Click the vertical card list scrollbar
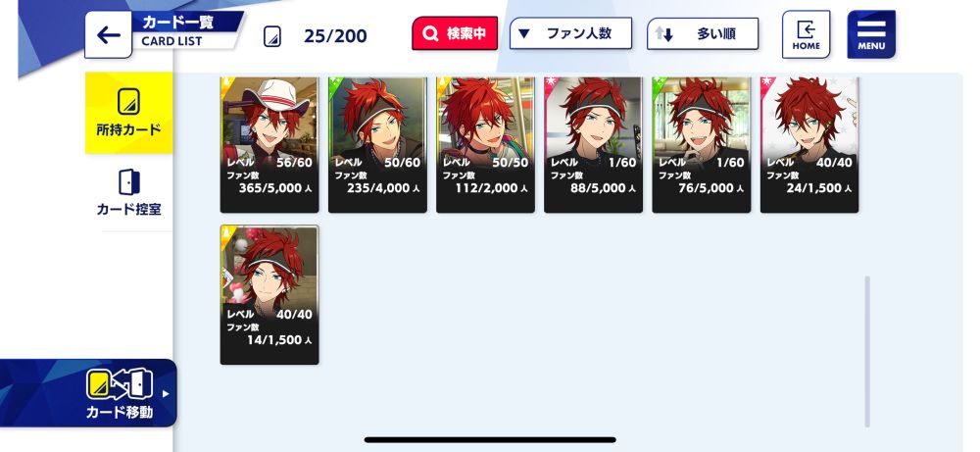980x452 pixels. point(867,351)
